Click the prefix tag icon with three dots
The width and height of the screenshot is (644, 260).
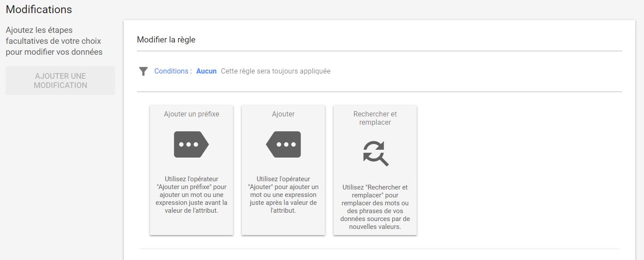pyautogui.click(x=191, y=144)
